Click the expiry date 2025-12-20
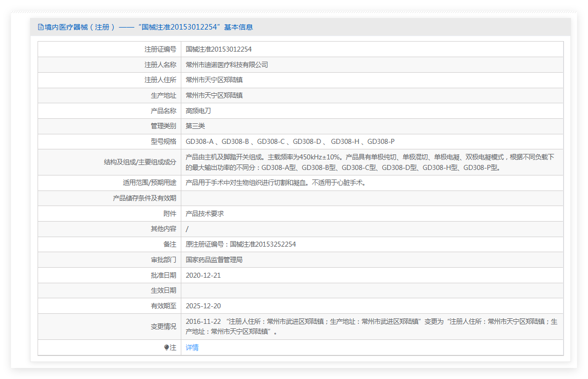 click(x=203, y=306)
